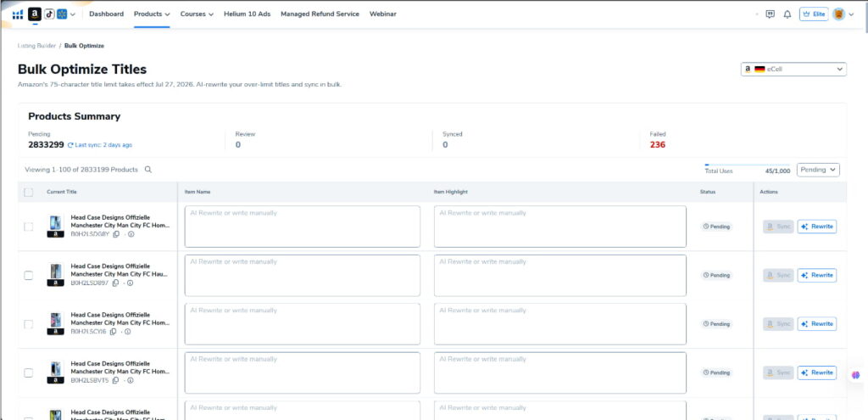Image resolution: width=868 pixels, height=420 pixels.
Task: Click Rewrite for product B0H2LSD897
Action: pyautogui.click(x=816, y=276)
